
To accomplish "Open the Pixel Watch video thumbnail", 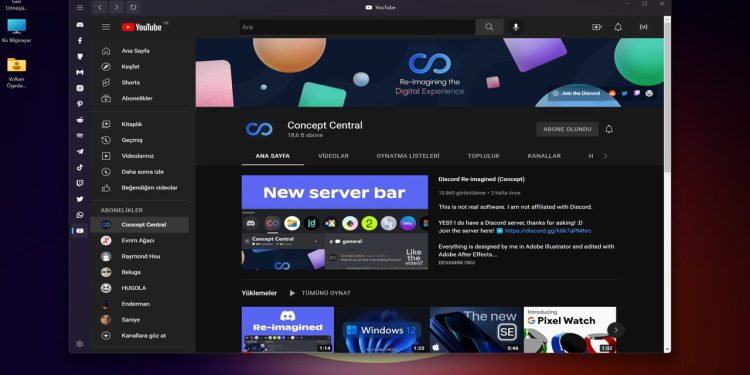I will click(570, 330).
